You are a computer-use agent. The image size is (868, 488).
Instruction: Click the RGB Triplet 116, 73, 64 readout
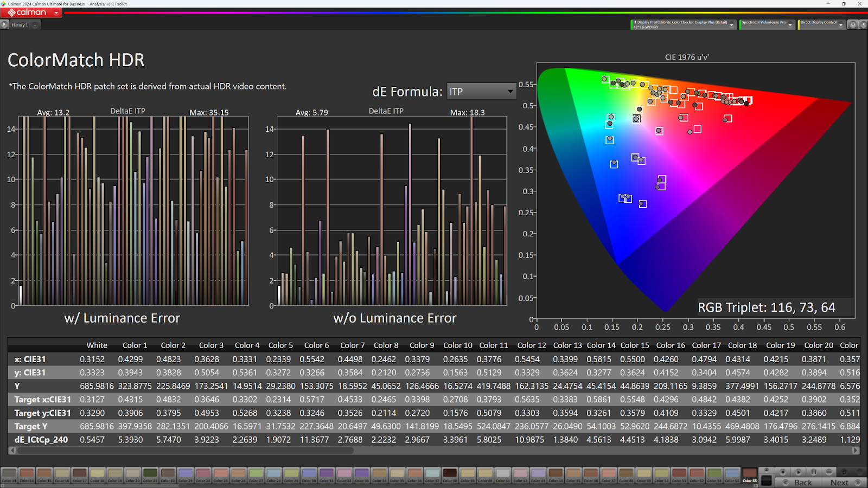click(767, 307)
